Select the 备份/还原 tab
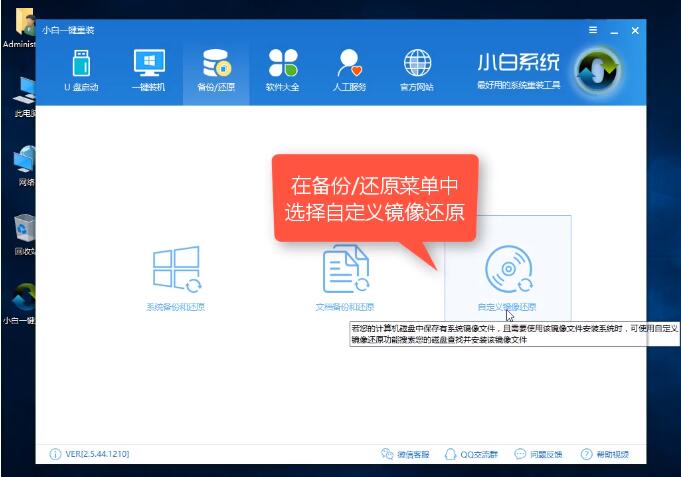The image size is (681, 477). click(215, 70)
